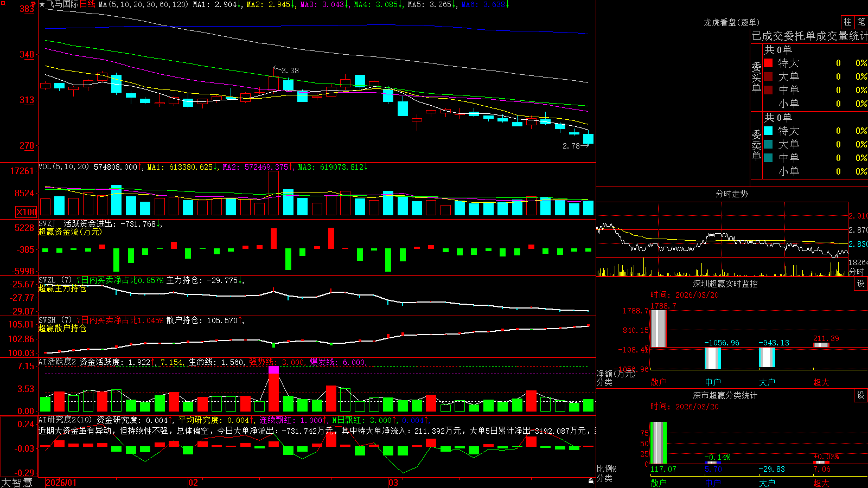Open the 分时走势 intraday mini chart
This screenshot has height=488, width=868.
click(722, 239)
